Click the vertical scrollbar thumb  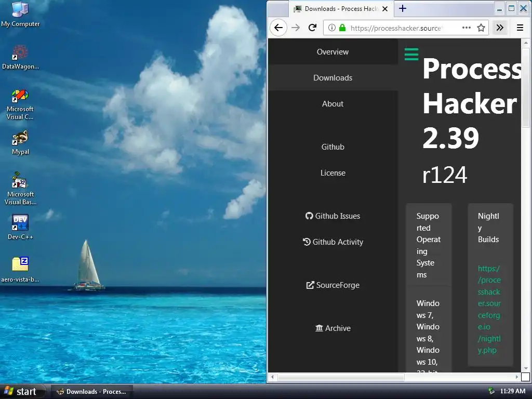[x=526, y=87]
